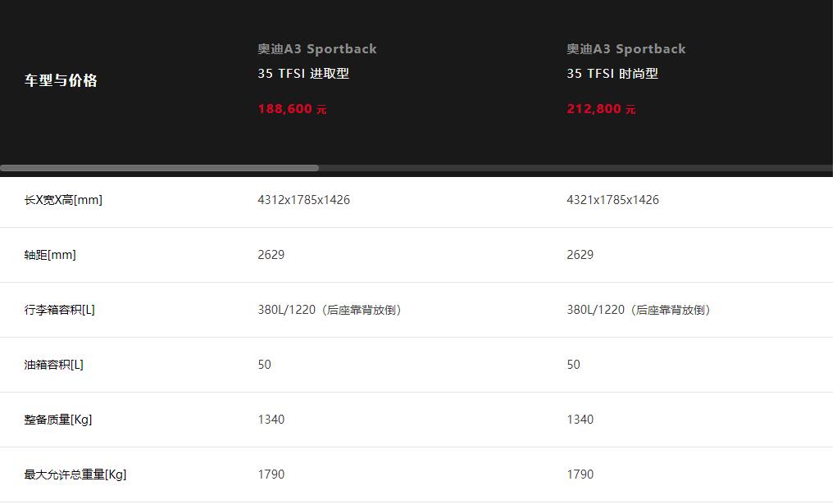Click the 行李箱容积[L] row label
Screen dimensions: 837x504
[x=59, y=311]
